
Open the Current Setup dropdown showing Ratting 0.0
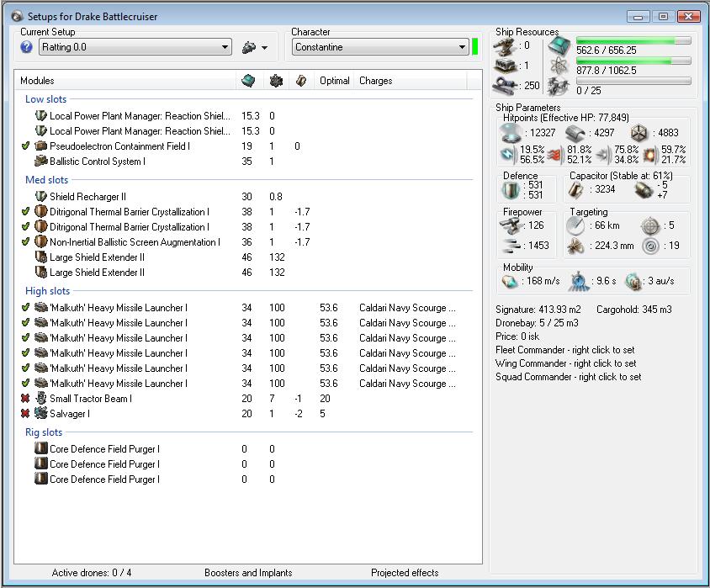coord(135,47)
